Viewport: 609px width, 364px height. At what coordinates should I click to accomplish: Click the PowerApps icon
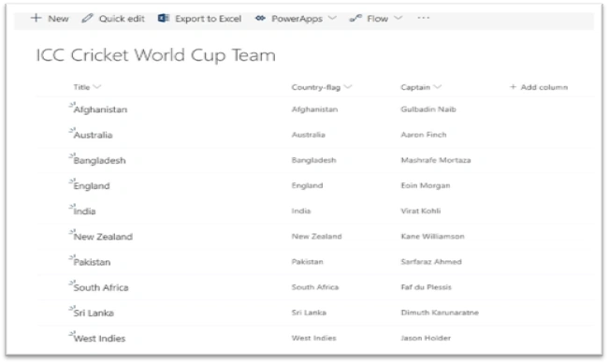point(260,18)
